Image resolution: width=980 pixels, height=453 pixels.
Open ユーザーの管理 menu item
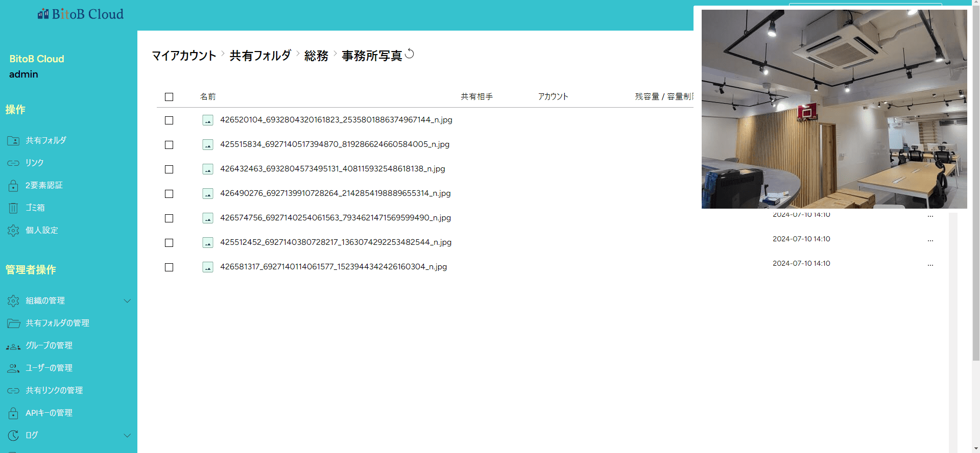click(x=49, y=368)
